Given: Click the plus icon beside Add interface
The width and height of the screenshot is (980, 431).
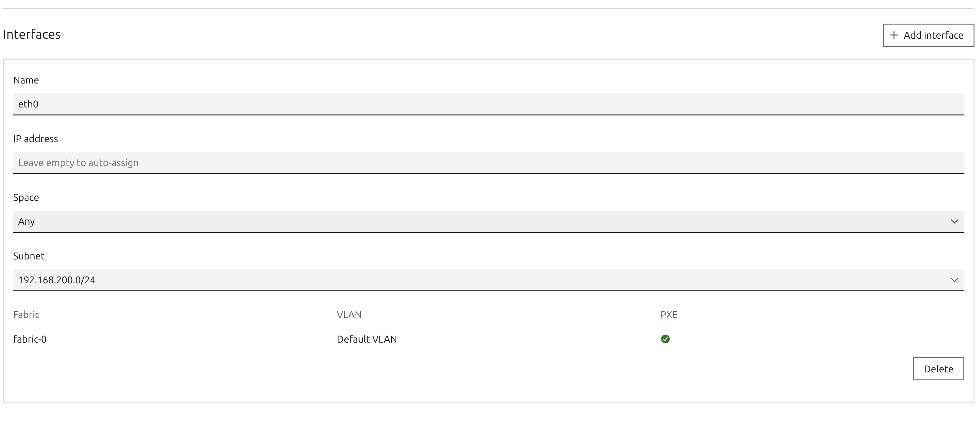Looking at the screenshot, I should [x=894, y=35].
